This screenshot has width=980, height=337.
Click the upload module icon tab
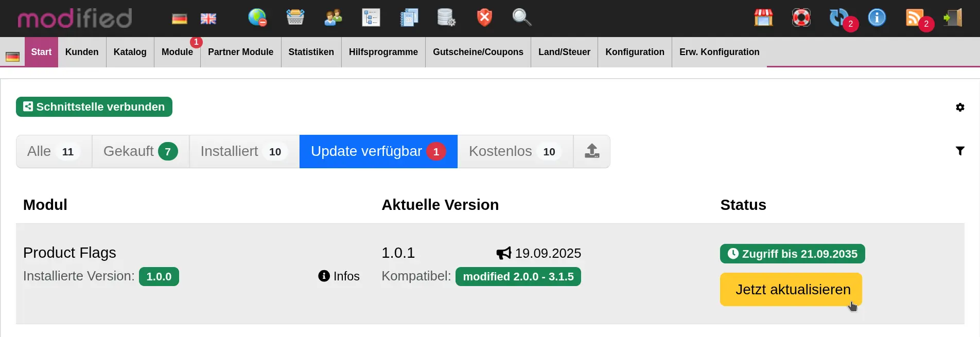[592, 151]
